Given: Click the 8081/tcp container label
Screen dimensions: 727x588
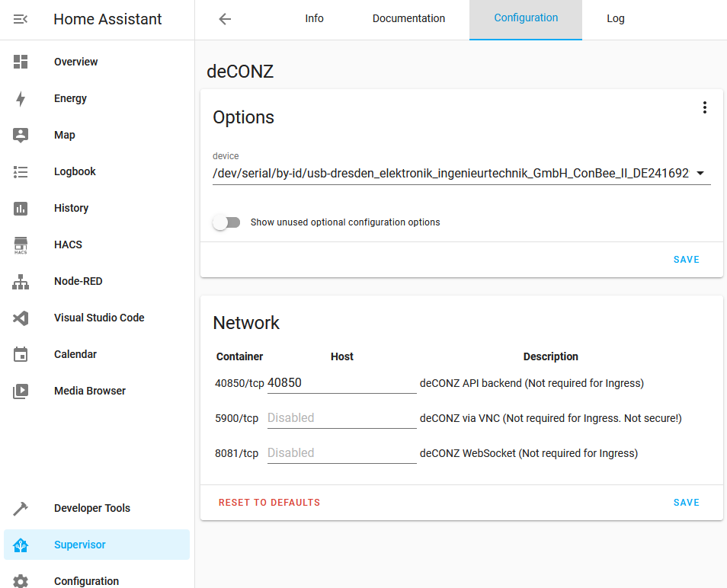Looking at the screenshot, I should 236,453.
